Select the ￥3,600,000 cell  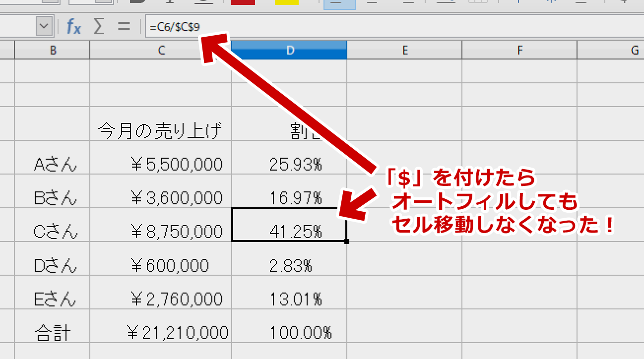161,191
